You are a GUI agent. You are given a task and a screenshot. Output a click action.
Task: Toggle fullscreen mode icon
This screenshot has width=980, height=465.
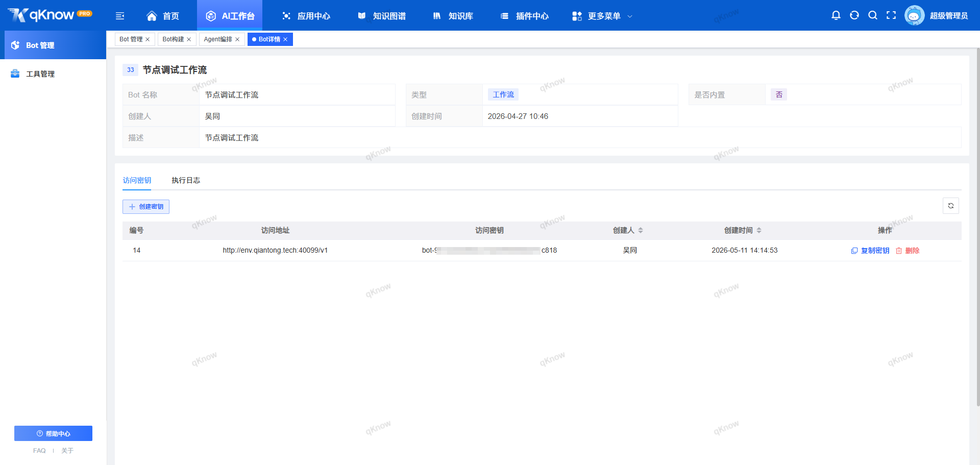[x=891, y=15]
